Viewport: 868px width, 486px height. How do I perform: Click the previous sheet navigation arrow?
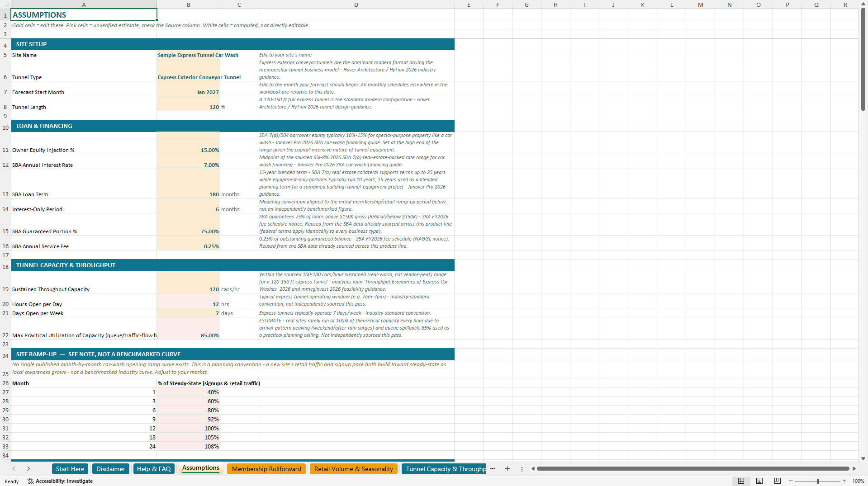14,469
